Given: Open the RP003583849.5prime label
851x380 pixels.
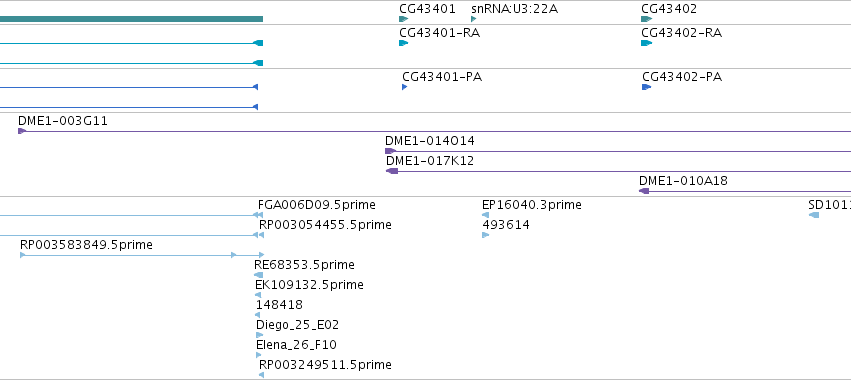Looking at the screenshot, I should click(x=86, y=245).
